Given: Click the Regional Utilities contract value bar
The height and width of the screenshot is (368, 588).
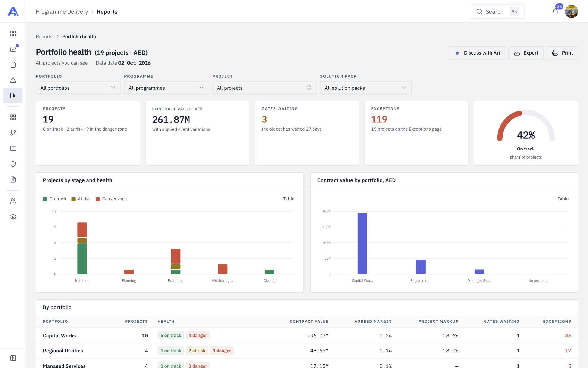Looking at the screenshot, I should tap(421, 267).
